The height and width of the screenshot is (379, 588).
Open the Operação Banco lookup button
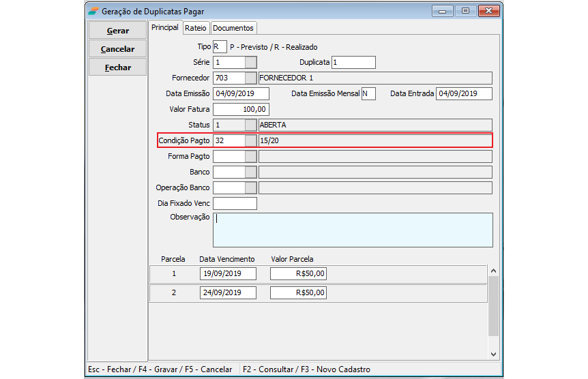(x=251, y=187)
